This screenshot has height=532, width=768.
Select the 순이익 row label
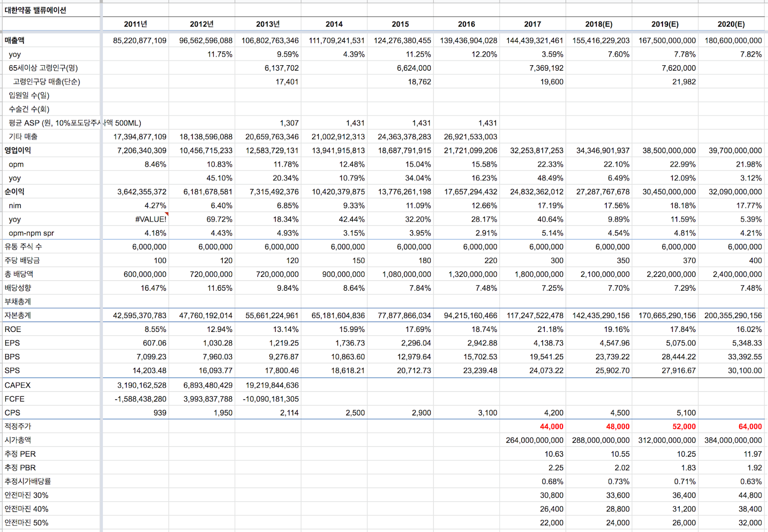coord(14,192)
